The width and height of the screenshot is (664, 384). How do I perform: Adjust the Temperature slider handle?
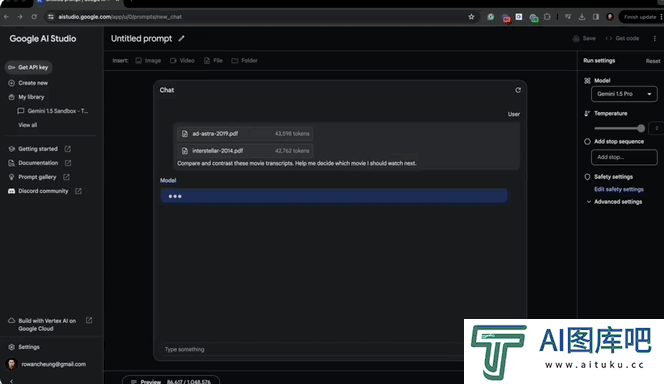(641, 128)
